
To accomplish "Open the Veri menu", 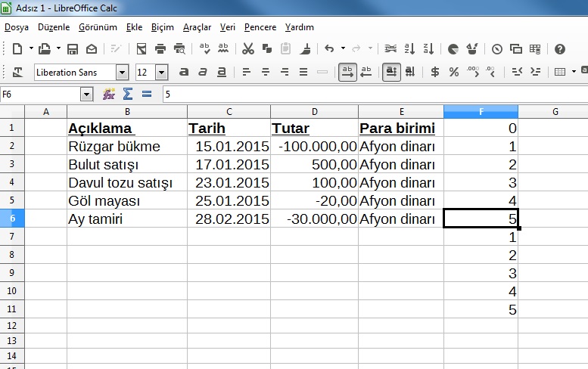I will [227, 27].
